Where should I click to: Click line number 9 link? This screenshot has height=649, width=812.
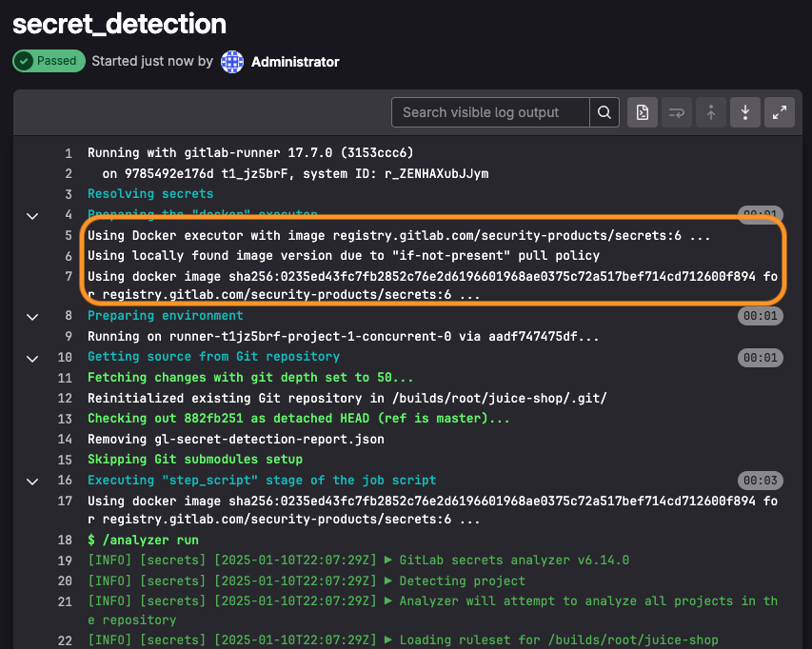(68, 337)
